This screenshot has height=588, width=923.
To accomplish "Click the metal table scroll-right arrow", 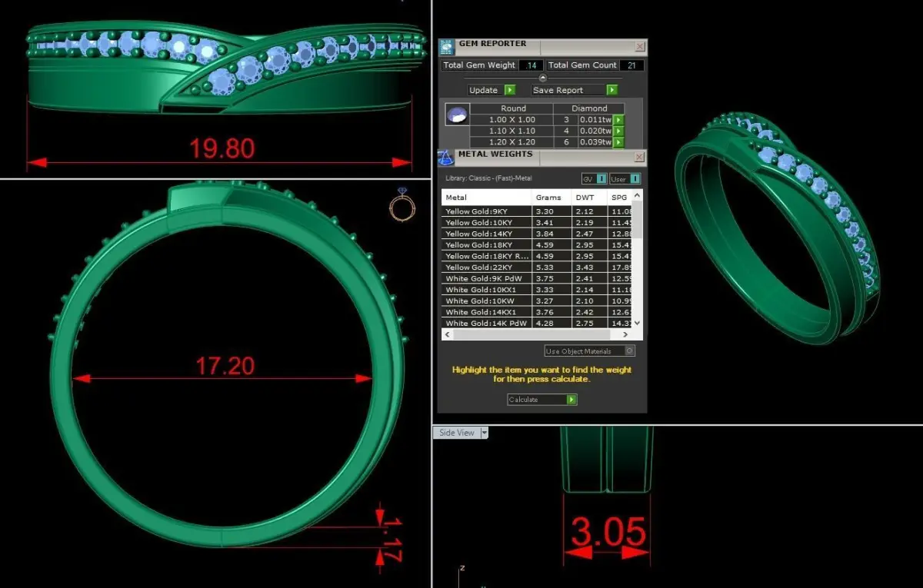I will click(x=626, y=335).
